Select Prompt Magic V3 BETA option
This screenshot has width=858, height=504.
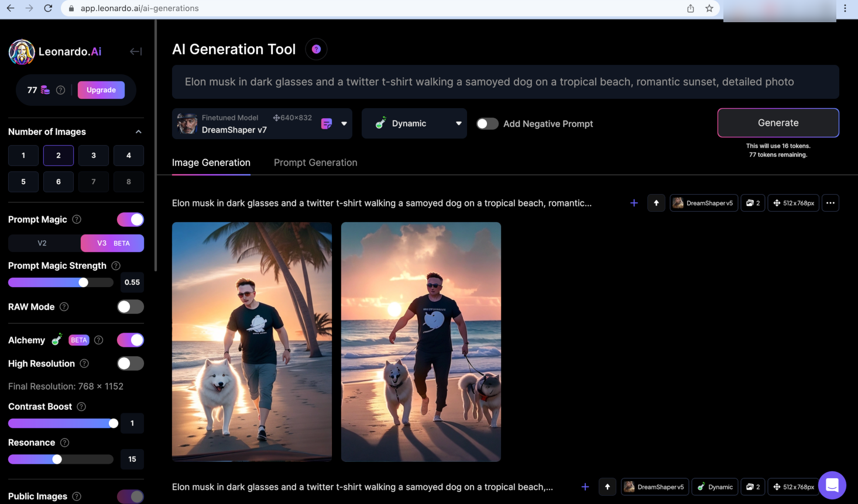112,243
